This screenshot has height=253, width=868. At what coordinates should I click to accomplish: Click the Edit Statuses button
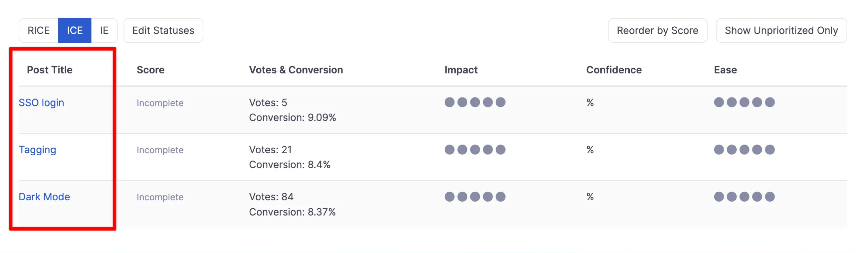[x=163, y=30]
